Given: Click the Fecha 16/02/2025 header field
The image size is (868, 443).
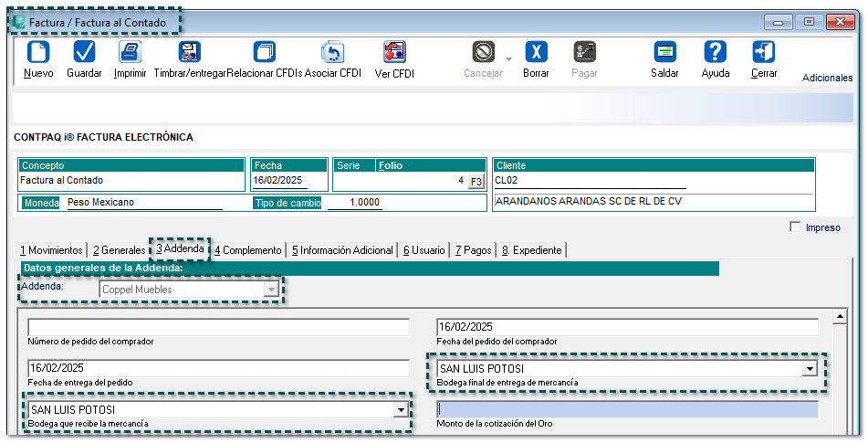Looking at the screenshot, I should point(279,181).
